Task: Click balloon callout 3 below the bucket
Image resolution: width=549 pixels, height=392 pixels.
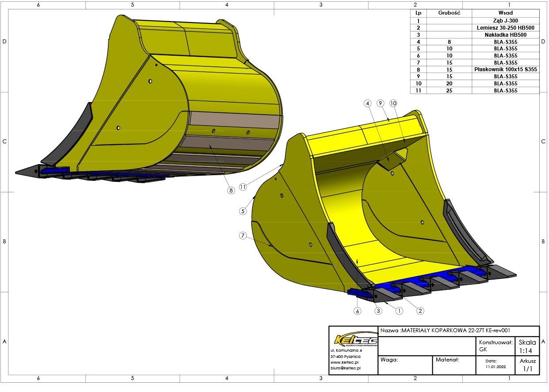Action: click(x=378, y=311)
